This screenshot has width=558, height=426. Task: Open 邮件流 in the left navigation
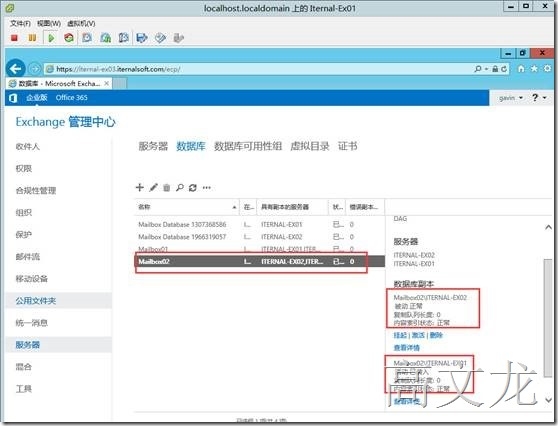click(28, 257)
